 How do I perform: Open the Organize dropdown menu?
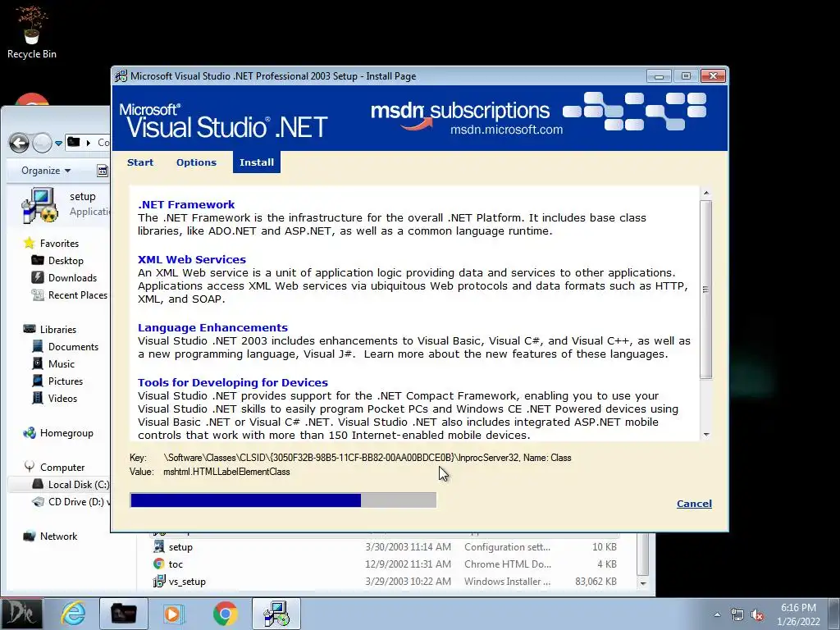click(46, 171)
